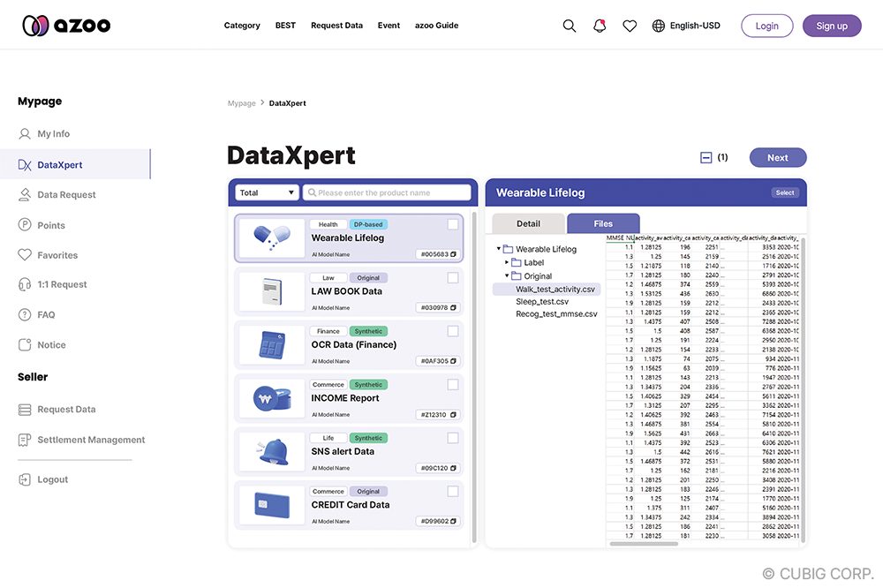Select Sleep_test.csv file
This screenshot has height=588, width=883.
coord(542,302)
